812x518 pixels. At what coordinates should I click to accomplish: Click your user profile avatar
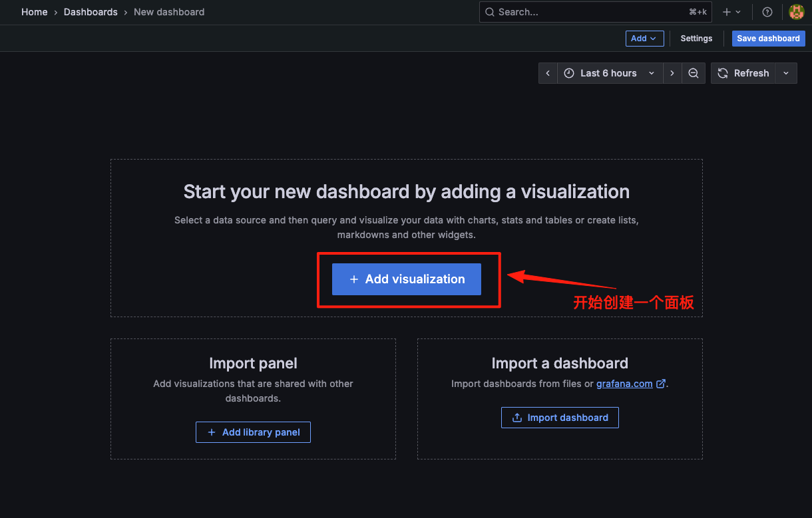[796, 12]
